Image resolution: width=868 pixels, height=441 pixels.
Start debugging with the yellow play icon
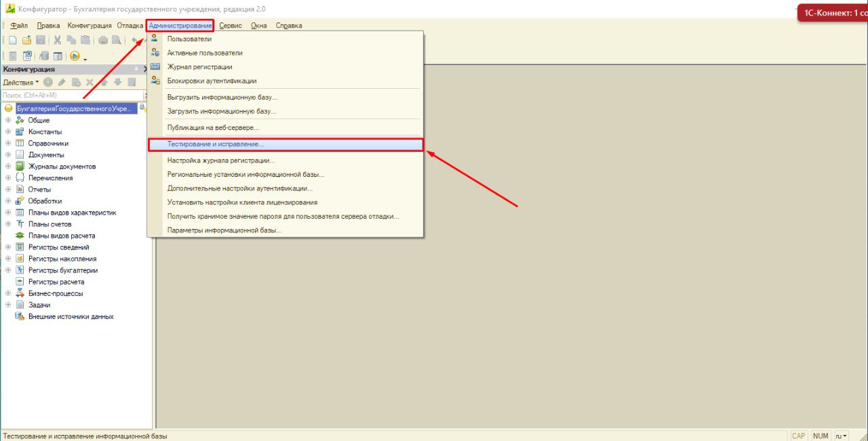[x=75, y=56]
